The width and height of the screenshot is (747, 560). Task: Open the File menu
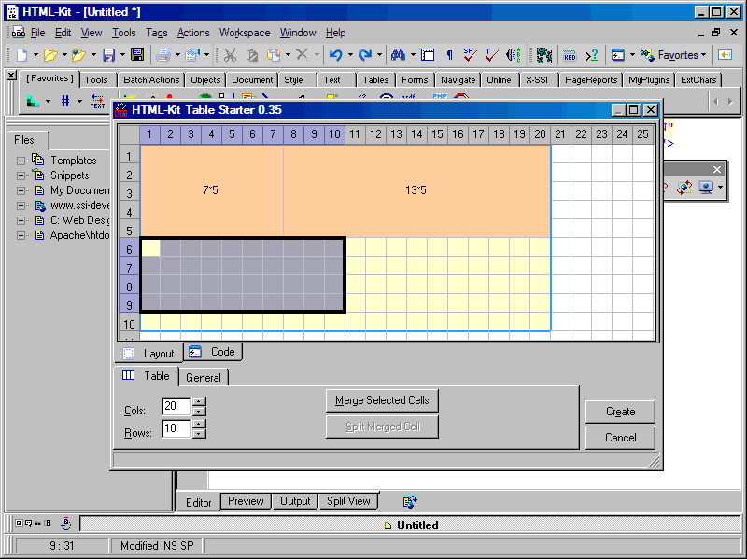37,33
